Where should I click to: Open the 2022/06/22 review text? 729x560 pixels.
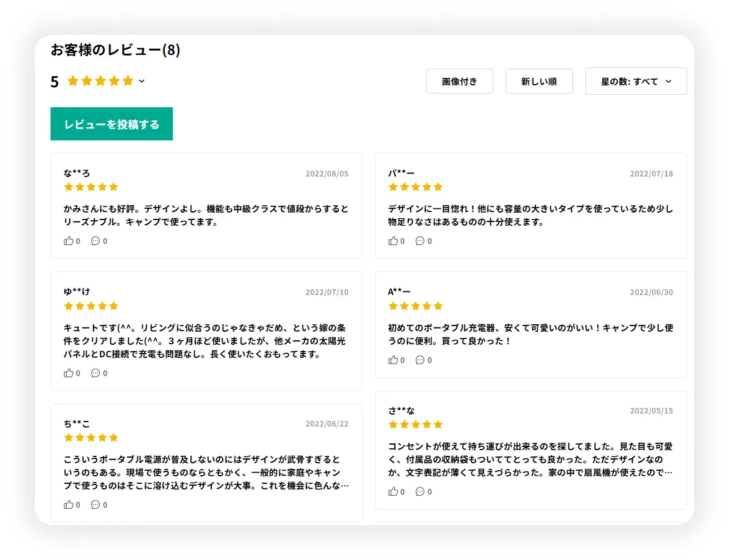tap(206, 472)
